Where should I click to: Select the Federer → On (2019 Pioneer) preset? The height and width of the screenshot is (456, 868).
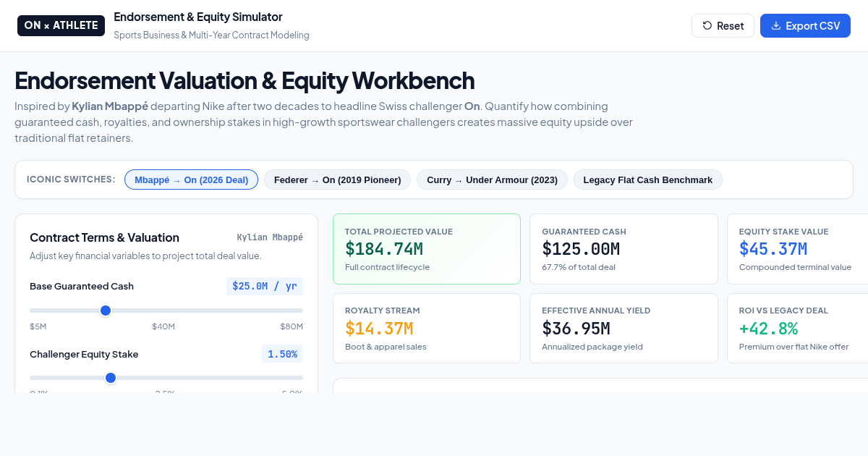337,180
